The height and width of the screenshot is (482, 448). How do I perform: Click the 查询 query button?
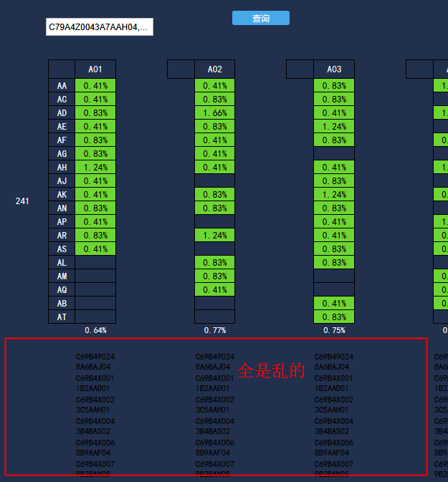(261, 18)
